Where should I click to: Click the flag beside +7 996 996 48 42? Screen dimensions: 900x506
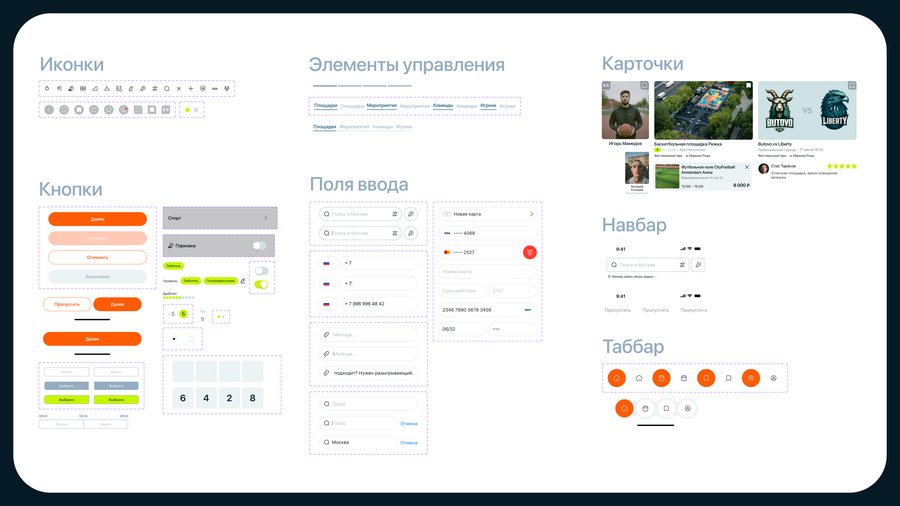tap(327, 303)
